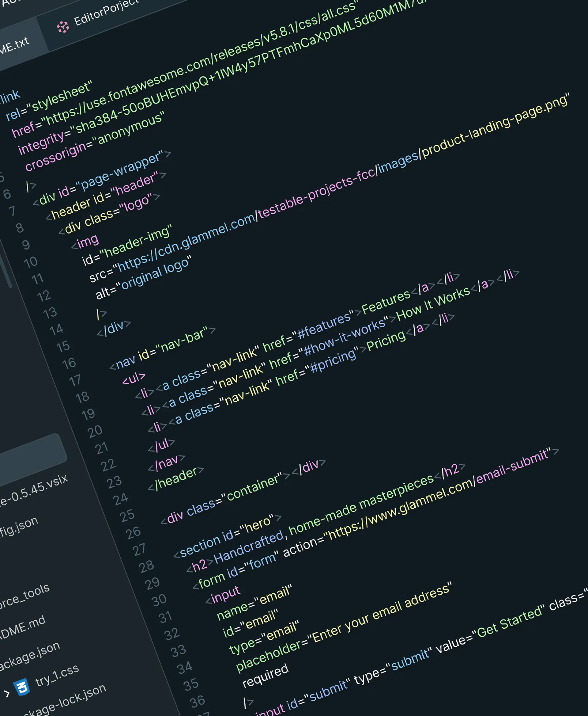
Task: Click the "anonymous" crossorigin value
Action: [128, 128]
